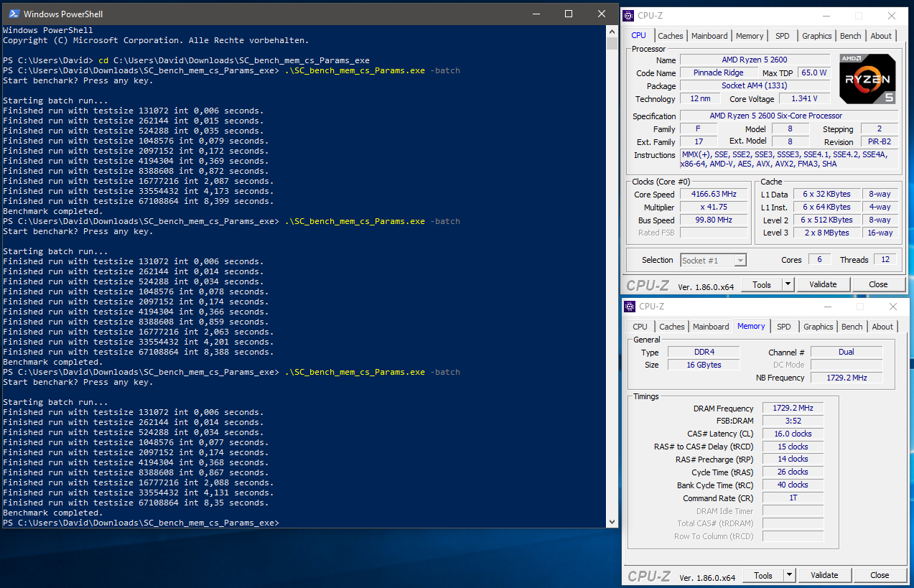Switch to Memory tab in upper CPU-Z window
The image size is (914, 588).
(x=750, y=36)
